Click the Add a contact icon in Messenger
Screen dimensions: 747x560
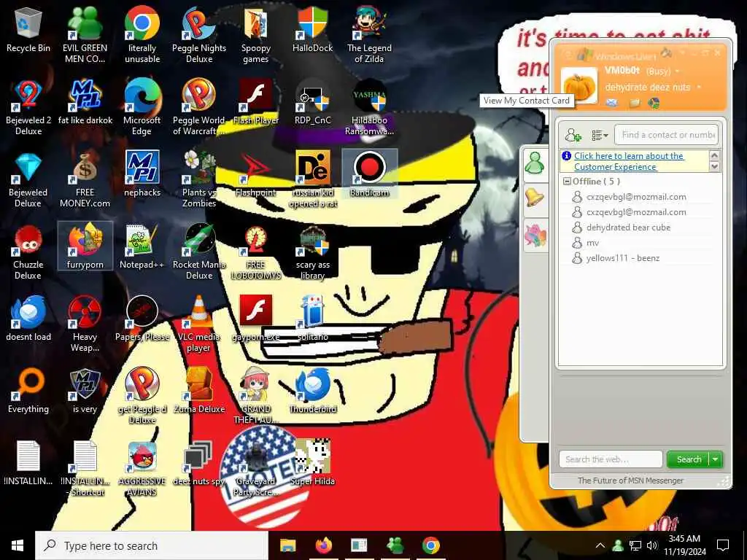(x=573, y=135)
